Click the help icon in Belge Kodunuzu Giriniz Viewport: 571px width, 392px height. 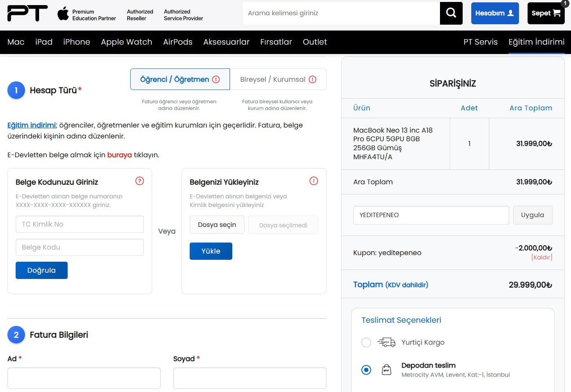[140, 181]
